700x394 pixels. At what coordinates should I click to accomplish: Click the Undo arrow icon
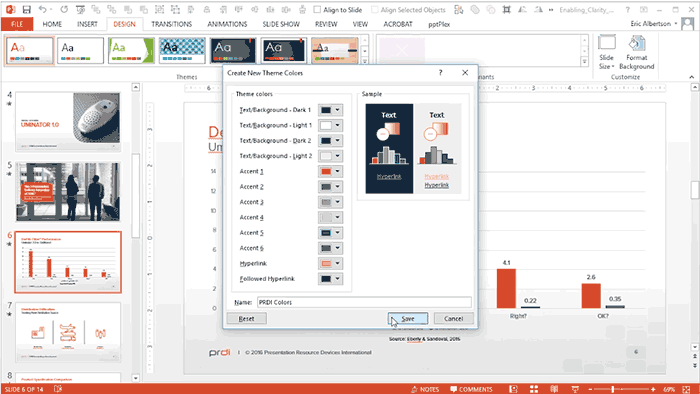(42, 9)
